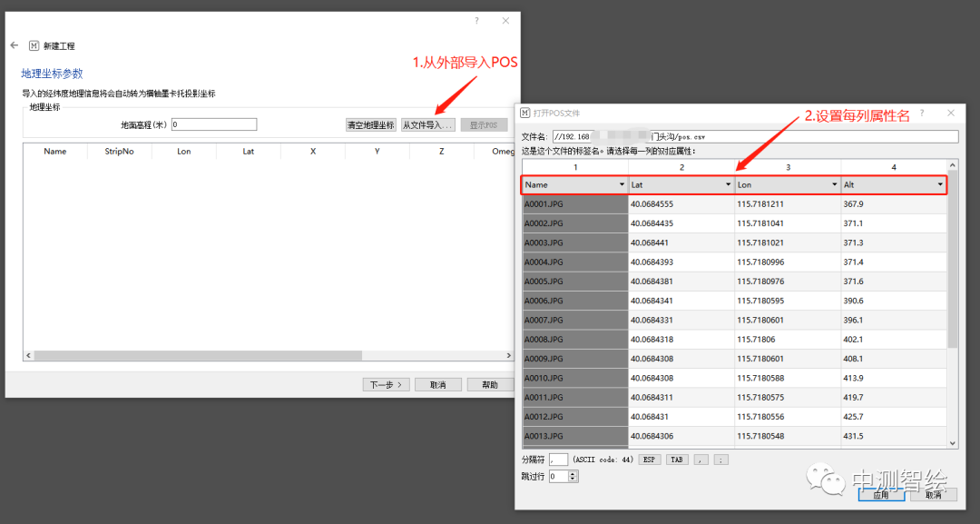The width and height of the screenshot is (980, 524).
Task: Choose the ESP delimiter button
Action: pos(650,460)
